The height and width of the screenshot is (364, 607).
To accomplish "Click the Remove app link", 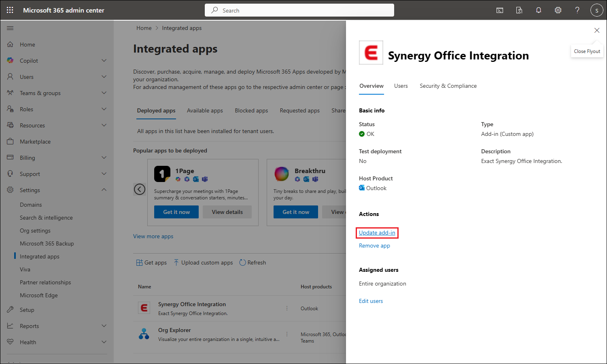I will pyautogui.click(x=374, y=245).
